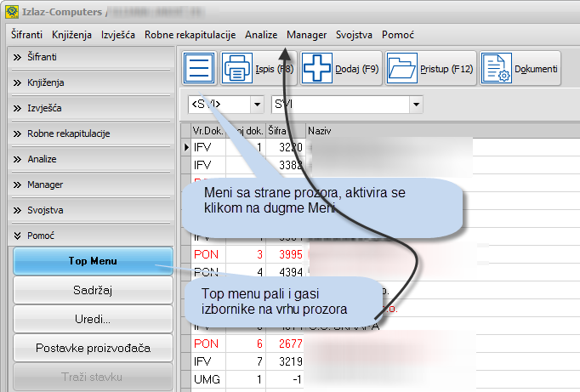Toggle the Top Menu button
The height and width of the screenshot is (392, 580).
tap(93, 261)
